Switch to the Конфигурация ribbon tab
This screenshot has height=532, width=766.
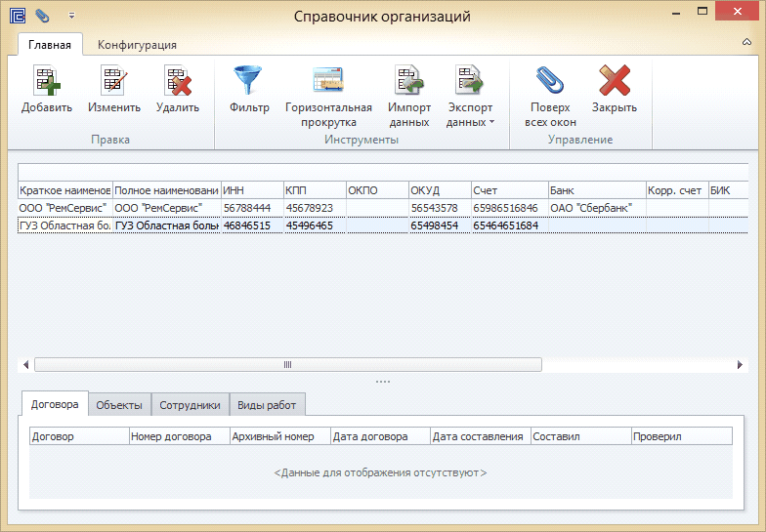[137, 45]
